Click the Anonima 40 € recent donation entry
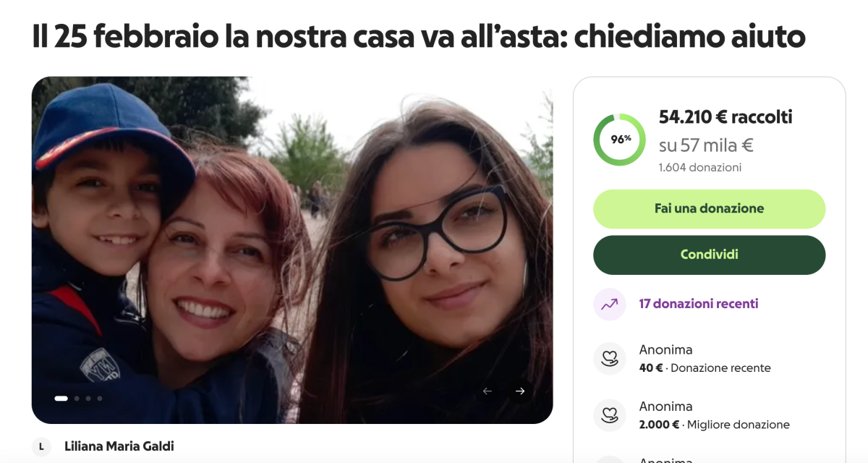 (x=710, y=359)
